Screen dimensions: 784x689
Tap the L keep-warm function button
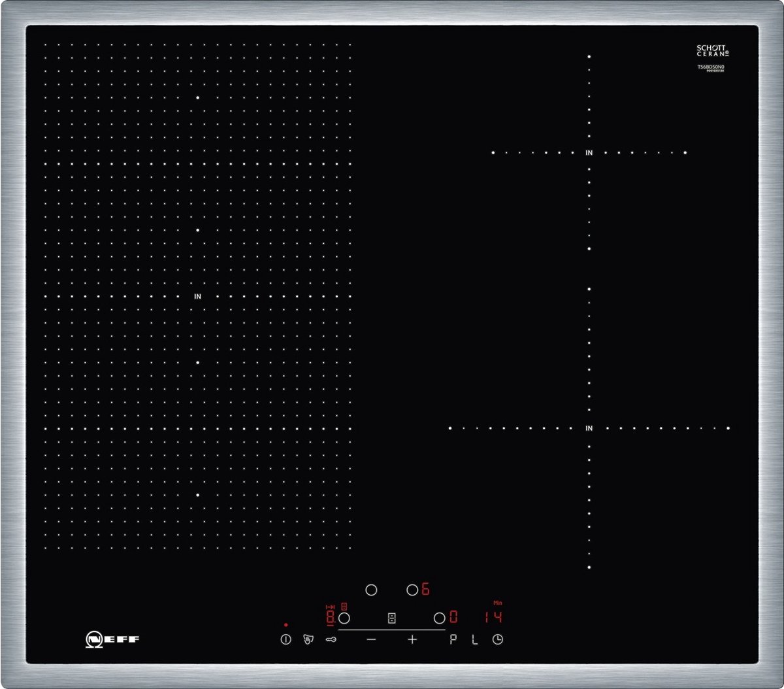click(475, 640)
